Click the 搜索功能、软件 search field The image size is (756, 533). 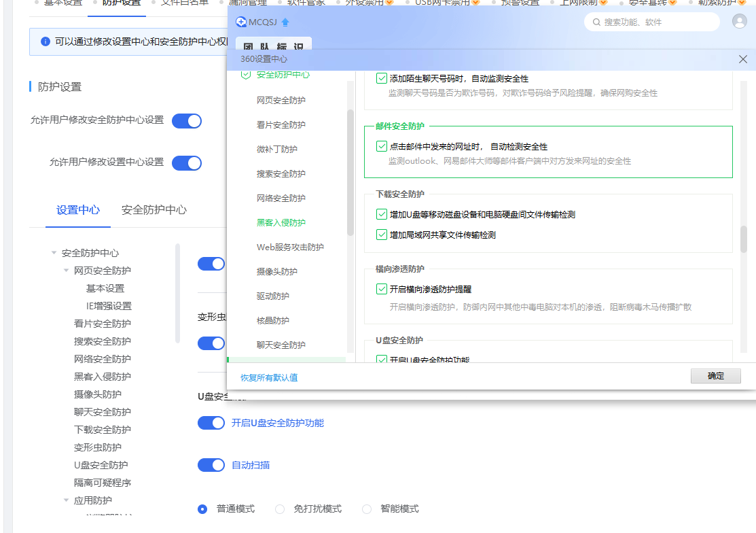(655, 22)
